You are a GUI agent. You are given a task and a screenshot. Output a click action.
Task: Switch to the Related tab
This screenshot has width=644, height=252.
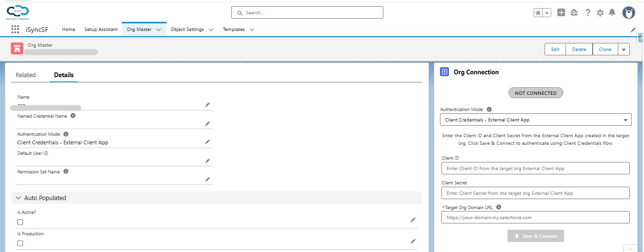(26, 75)
